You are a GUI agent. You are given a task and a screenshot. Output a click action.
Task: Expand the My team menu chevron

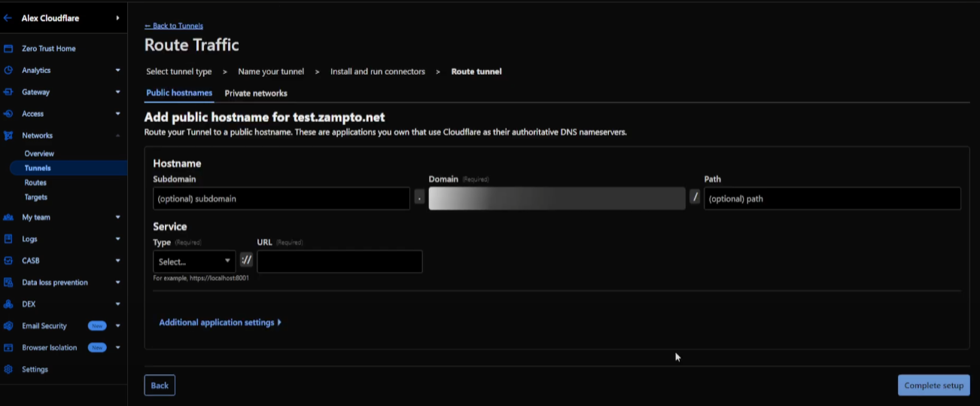click(117, 217)
